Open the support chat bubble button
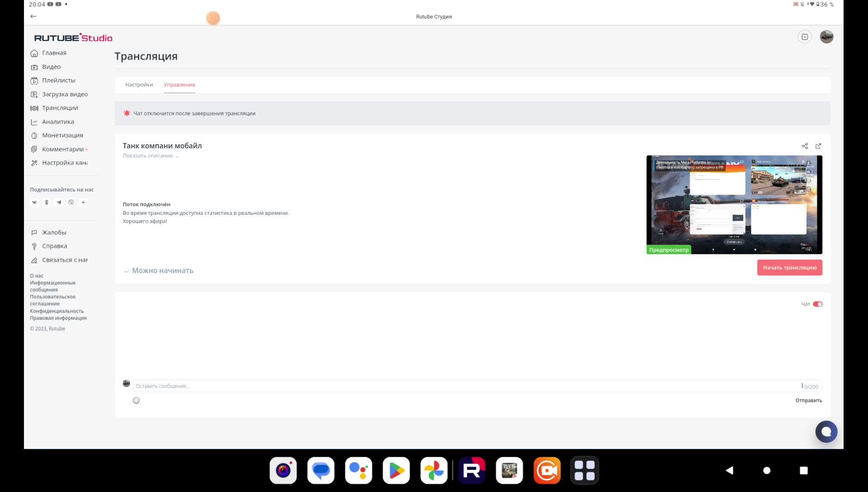The image size is (868, 492). coord(826,432)
